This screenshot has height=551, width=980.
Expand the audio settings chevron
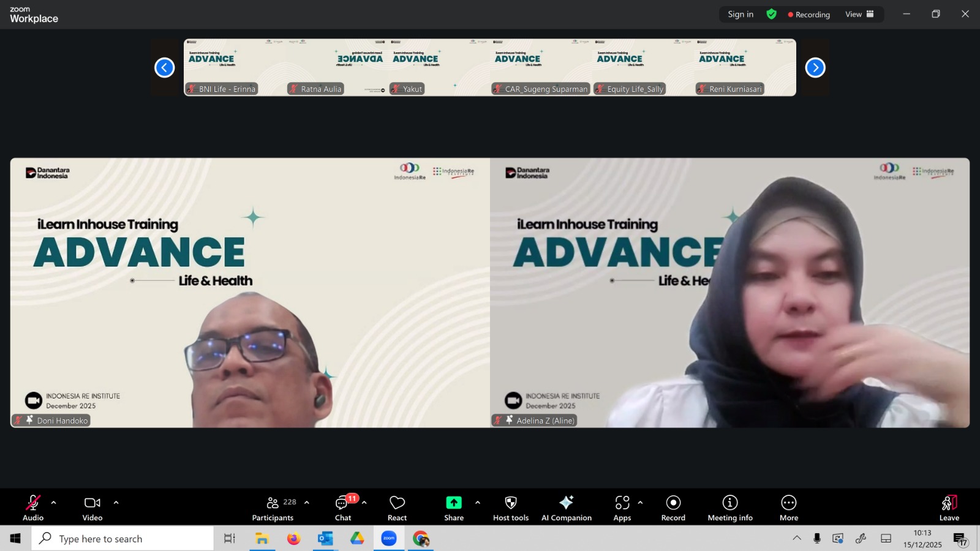point(54,503)
